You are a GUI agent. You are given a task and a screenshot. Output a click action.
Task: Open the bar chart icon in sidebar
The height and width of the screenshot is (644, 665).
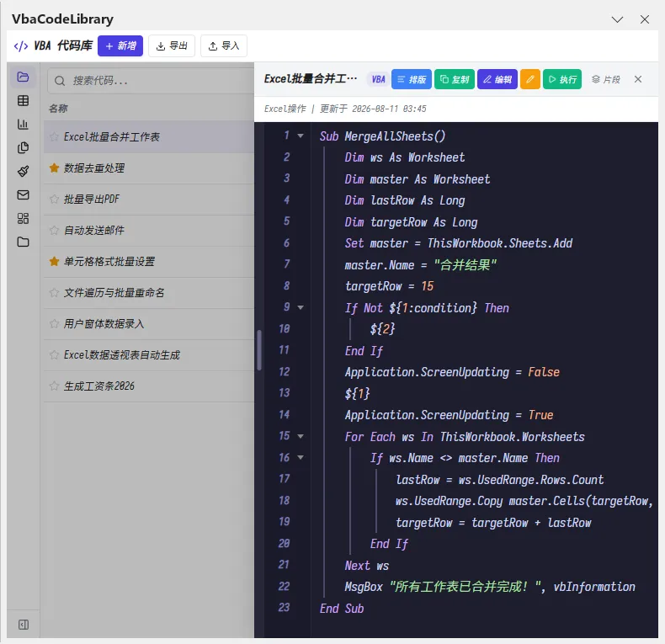pyautogui.click(x=23, y=124)
